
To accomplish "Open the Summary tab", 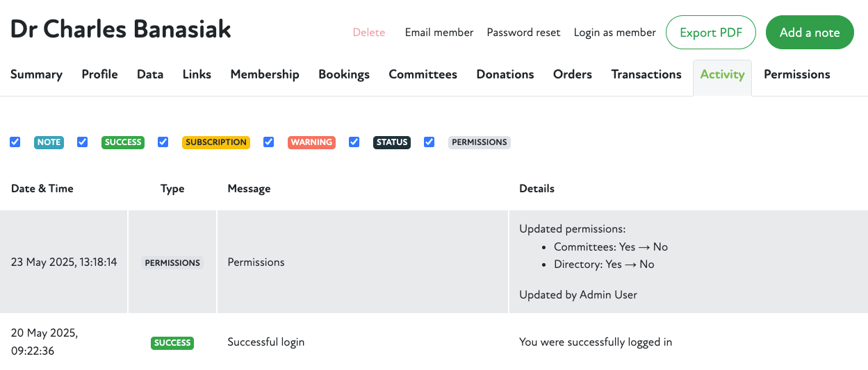I will (x=36, y=74).
